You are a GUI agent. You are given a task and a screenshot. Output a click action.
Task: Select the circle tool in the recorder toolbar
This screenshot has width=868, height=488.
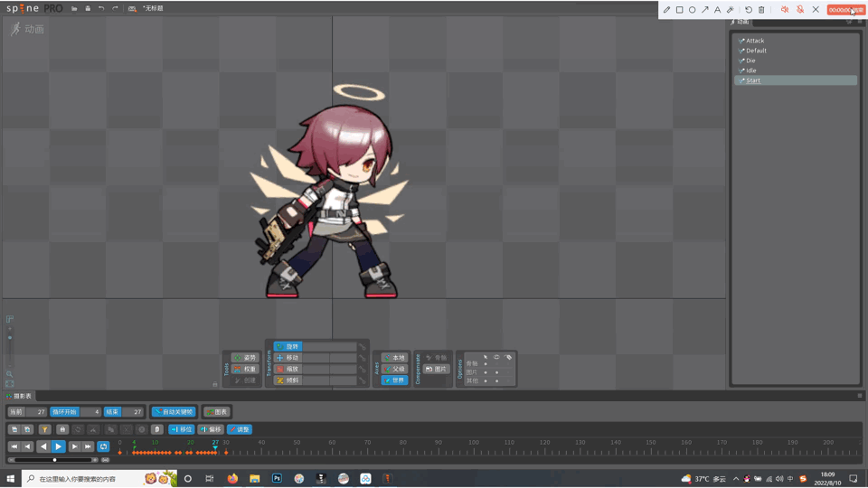692,9
